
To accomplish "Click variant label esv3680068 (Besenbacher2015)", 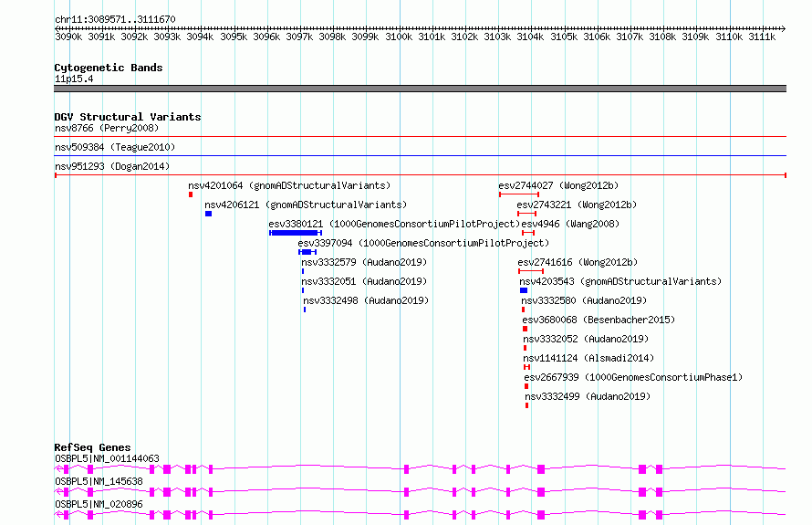I will 599,320.
